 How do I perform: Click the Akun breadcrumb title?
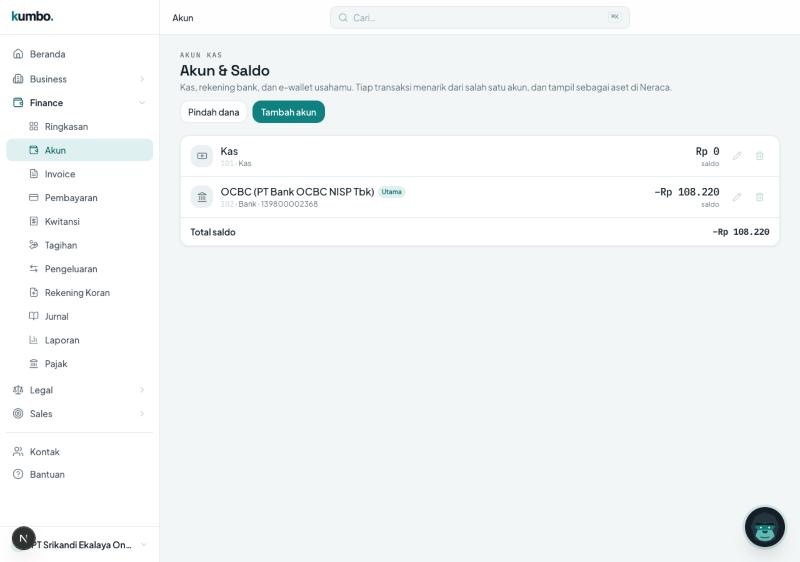coord(183,18)
